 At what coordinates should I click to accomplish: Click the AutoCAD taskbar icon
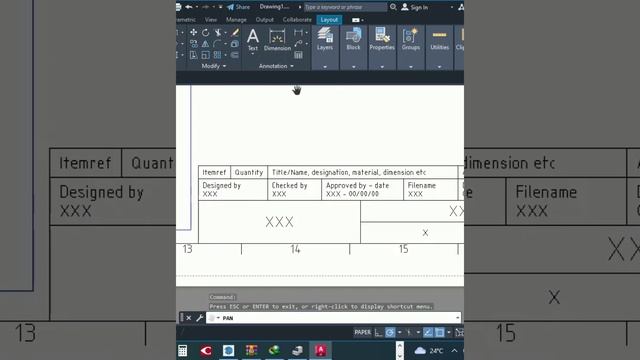point(320,350)
